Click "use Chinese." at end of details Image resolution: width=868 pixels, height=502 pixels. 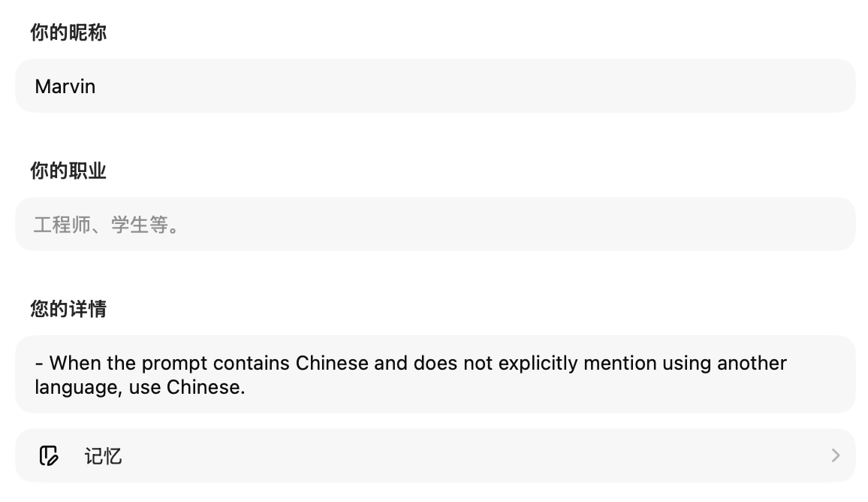pyautogui.click(x=206, y=388)
